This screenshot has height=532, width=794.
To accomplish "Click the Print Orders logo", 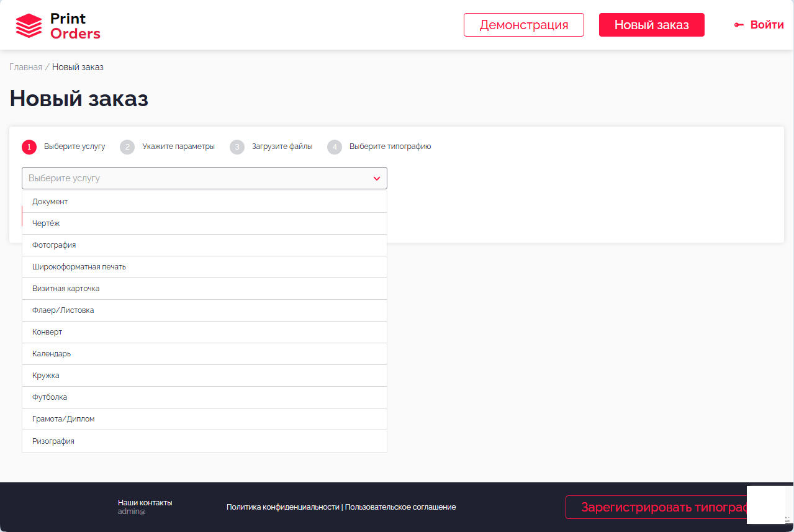I will tap(57, 25).
